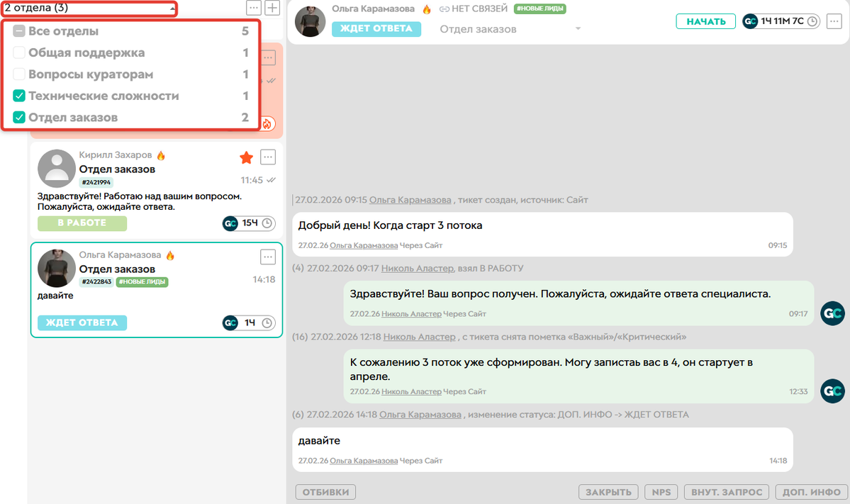Viewport: 850px width, 504px height.
Task: Open the menu of Кирилл Захаров's ticket
Action: tap(268, 157)
